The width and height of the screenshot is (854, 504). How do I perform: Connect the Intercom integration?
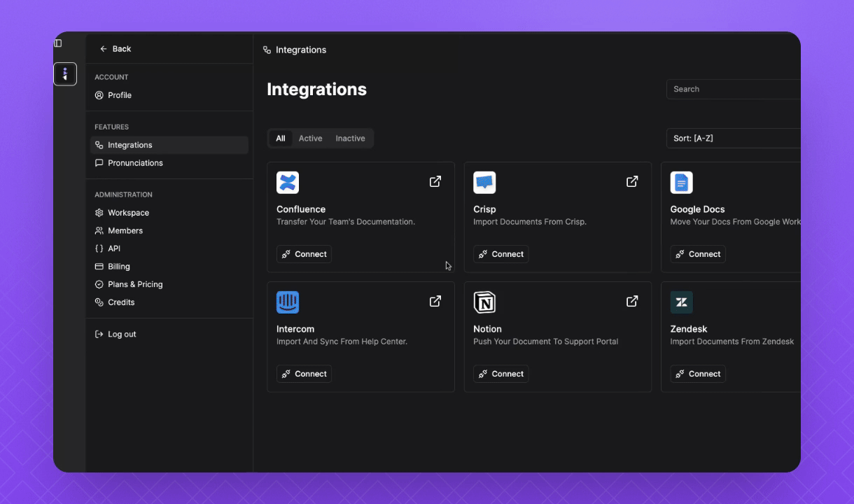[304, 374]
